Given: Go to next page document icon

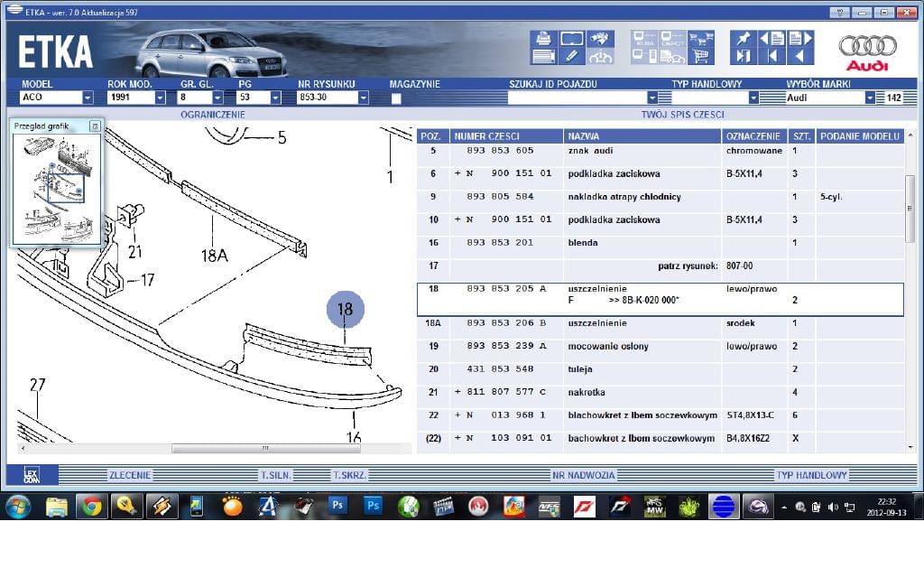Looking at the screenshot, I should (x=800, y=39).
